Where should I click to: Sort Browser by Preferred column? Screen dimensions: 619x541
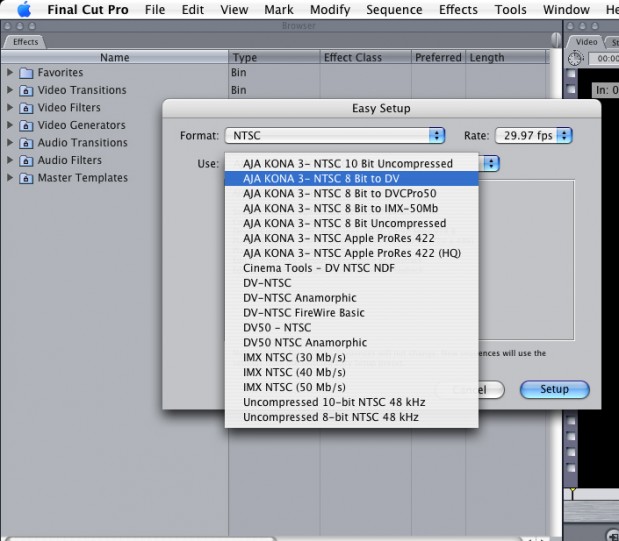[438, 57]
